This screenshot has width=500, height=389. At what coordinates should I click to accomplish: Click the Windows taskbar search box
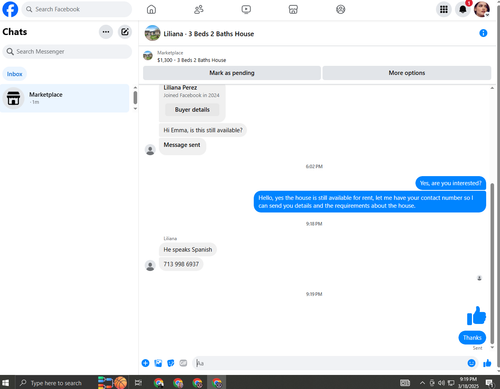55,383
